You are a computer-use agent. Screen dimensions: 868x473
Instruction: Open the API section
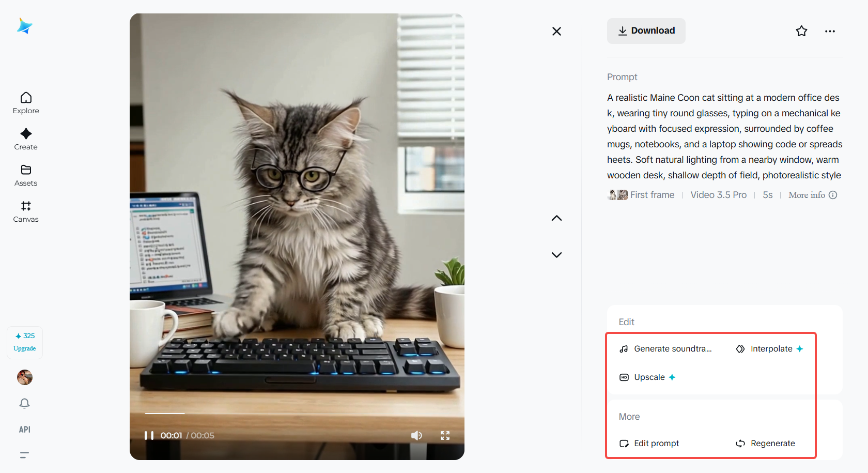pyautogui.click(x=24, y=429)
